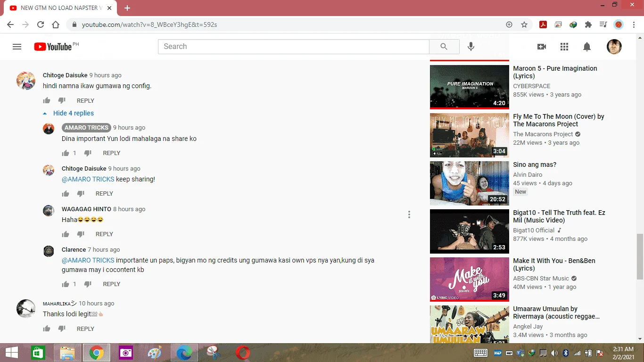Open Chrome media controls icon
The image size is (644, 362).
[x=603, y=25]
